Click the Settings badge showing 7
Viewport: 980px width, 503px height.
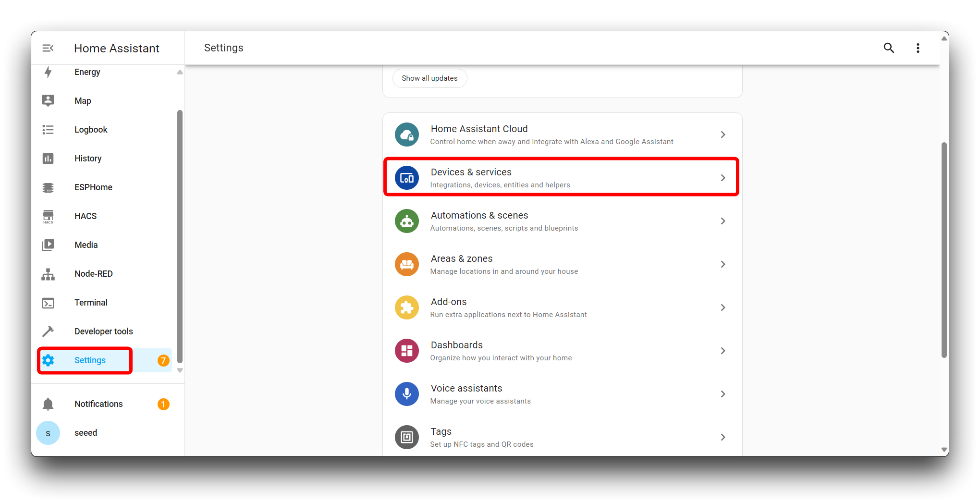point(163,360)
